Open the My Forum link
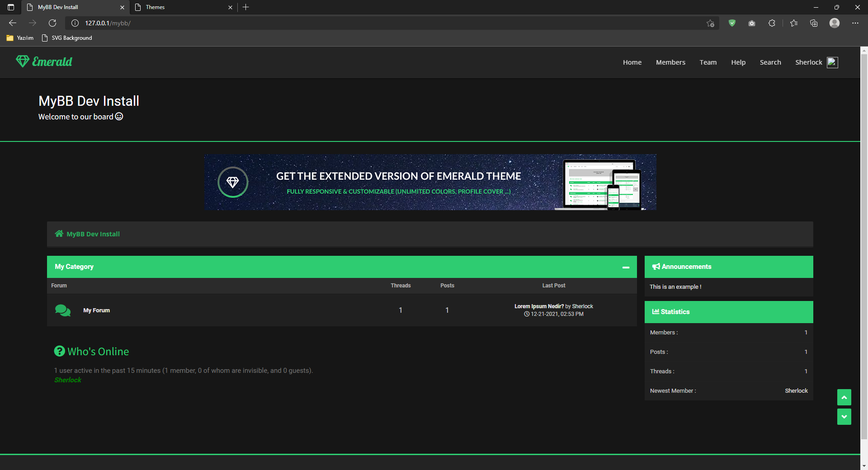This screenshot has width=868, height=470. tap(96, 310)
